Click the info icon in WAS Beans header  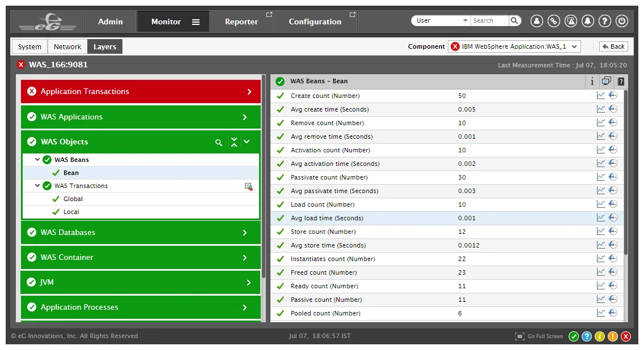[592, 81]
